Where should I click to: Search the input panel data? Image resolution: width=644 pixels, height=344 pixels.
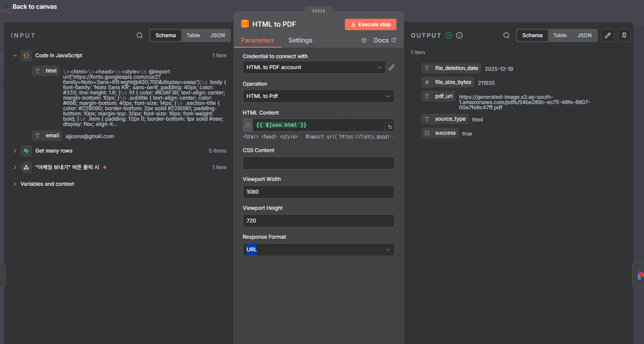coord(140,35)
